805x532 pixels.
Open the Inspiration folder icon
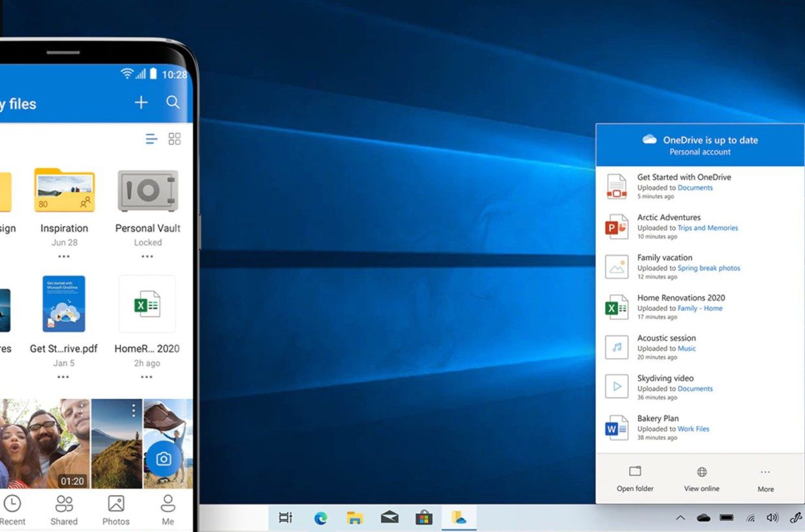pyautogui.click(x=64, y=190)
